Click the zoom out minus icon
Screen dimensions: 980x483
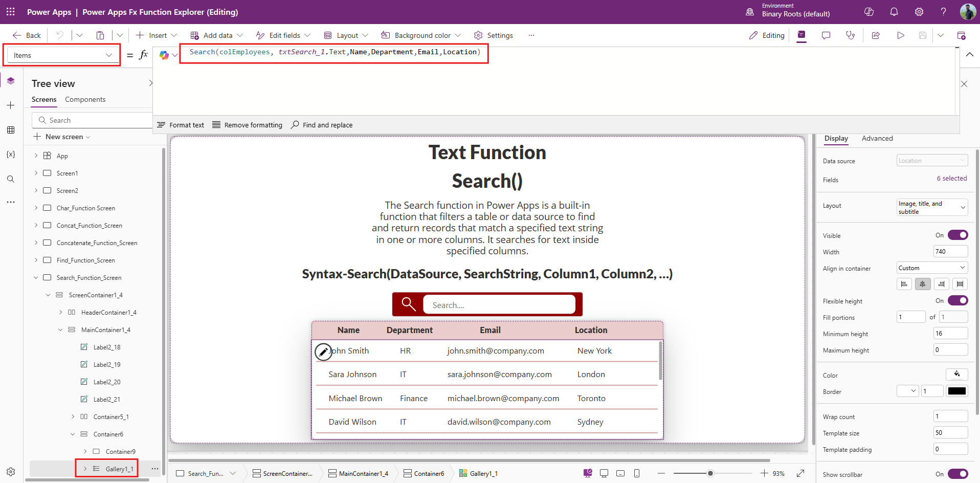[661, 473]
